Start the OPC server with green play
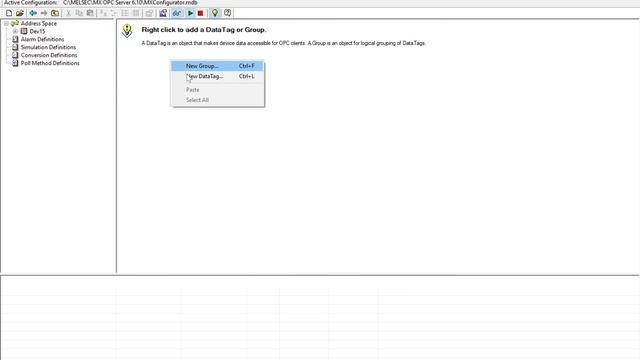640x360 pixels. coord(190,13)
